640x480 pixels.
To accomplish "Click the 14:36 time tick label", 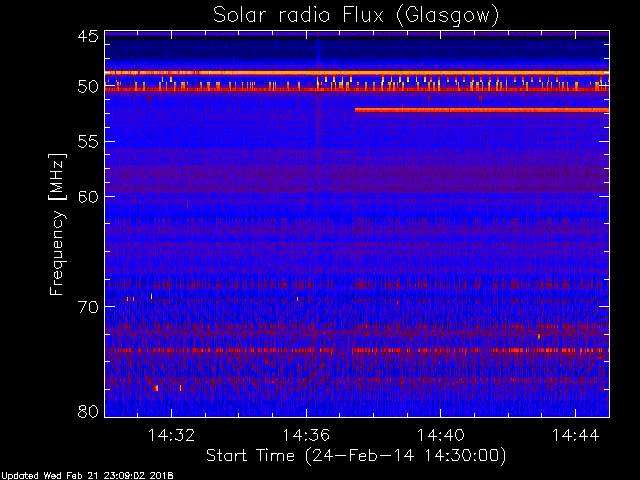I will pyautogui.click(x=306, y=435).
